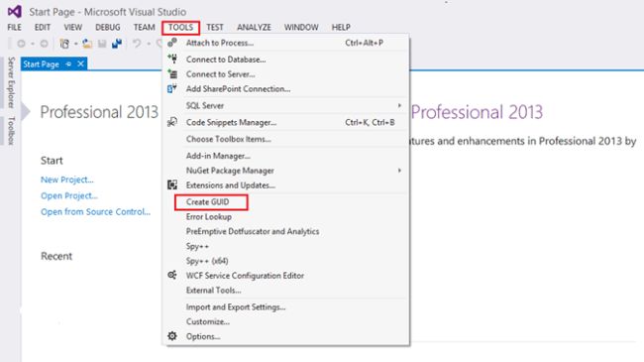This screenshot has width=644, height=362.
Task: Click Open from Source Control... link
Action: click(95, 212)
